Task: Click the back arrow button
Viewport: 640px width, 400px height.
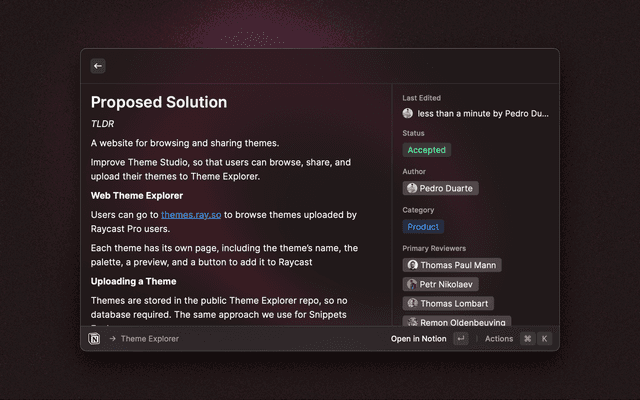Action: [x=98, y=66]
